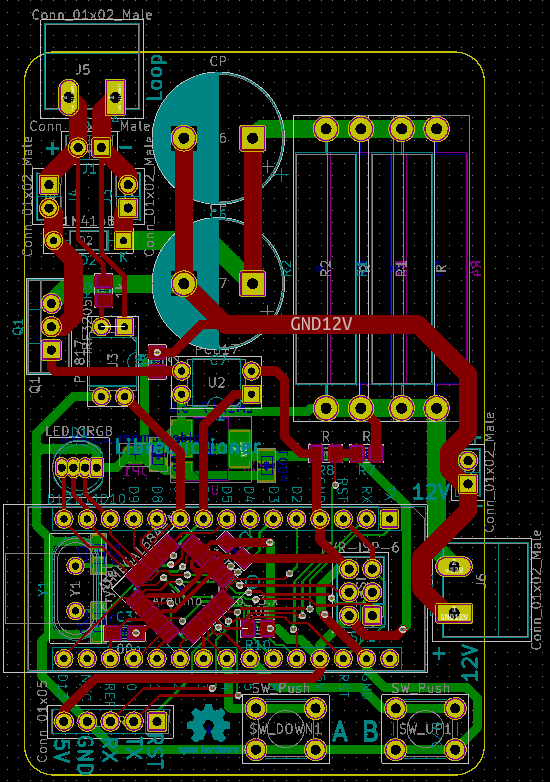Image resolution: width=550 pixels, height=782 pixels.
Task: Select the Conn_01x02_Male label above J5
Action: click(x=92, y=14)
